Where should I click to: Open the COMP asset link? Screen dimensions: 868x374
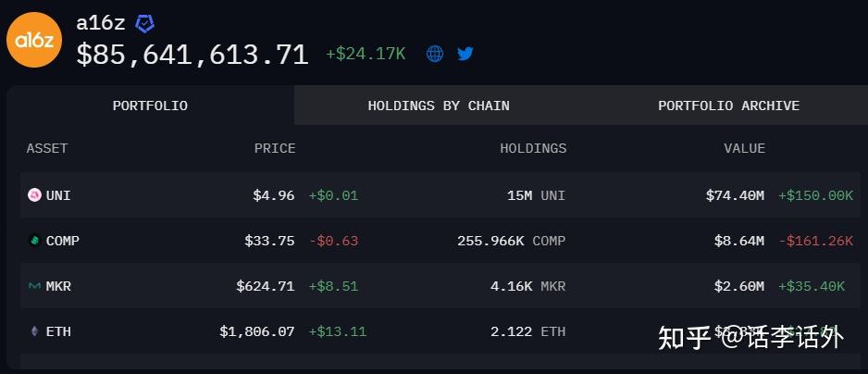[x=63, y=241]
